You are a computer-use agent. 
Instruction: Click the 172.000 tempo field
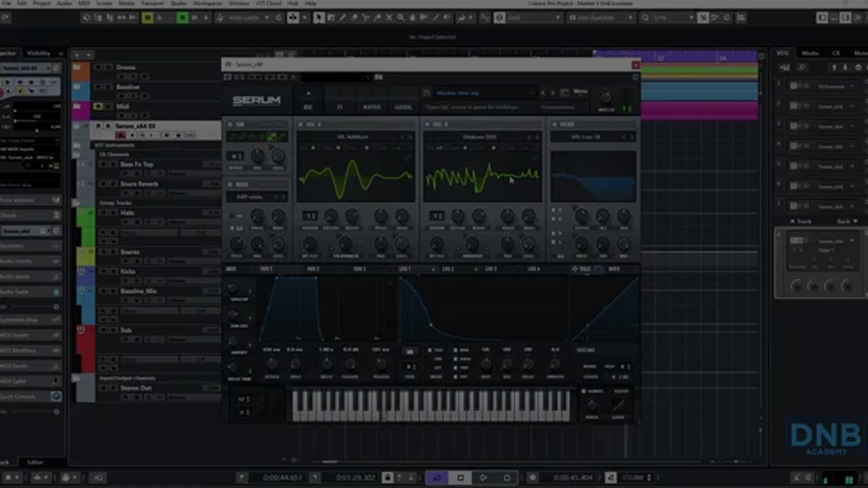tap(635, 478)
